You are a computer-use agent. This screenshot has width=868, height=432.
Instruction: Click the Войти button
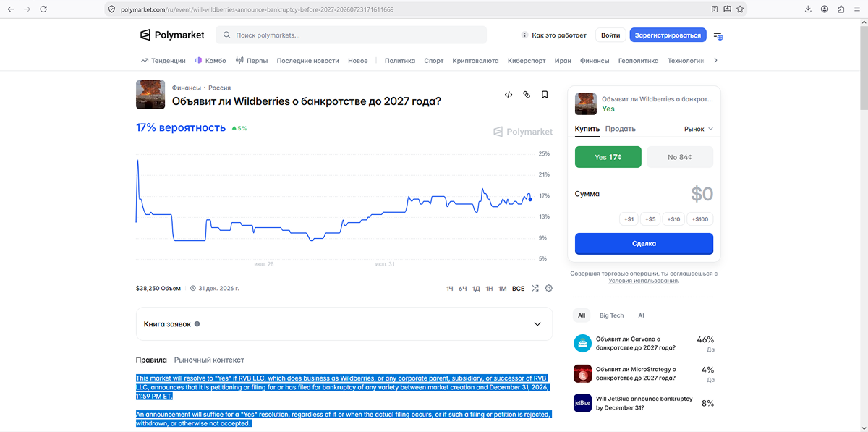[610, 35]
